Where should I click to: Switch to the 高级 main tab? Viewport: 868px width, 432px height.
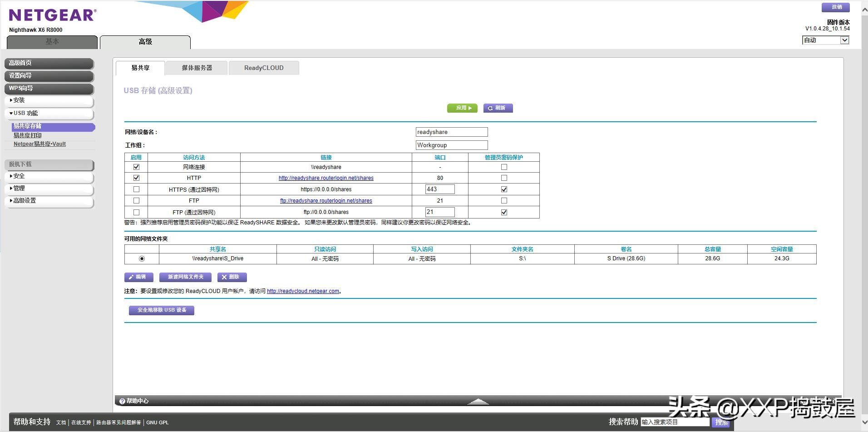click(145, 42)
